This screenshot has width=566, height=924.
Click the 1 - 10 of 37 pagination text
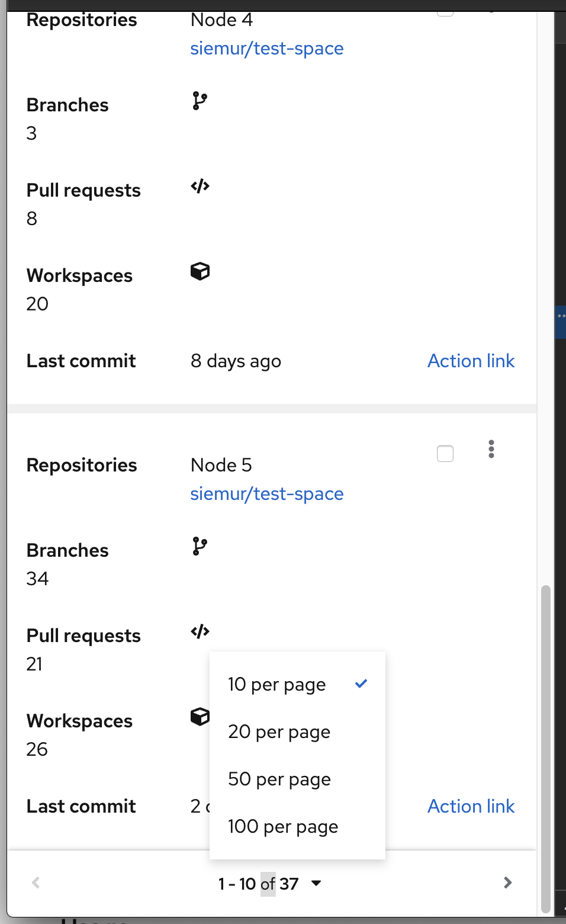point(258,884)
